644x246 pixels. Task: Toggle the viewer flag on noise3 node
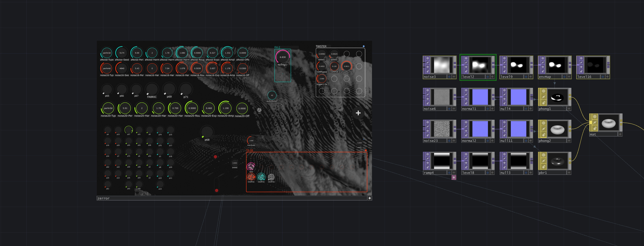click(428, 58)
